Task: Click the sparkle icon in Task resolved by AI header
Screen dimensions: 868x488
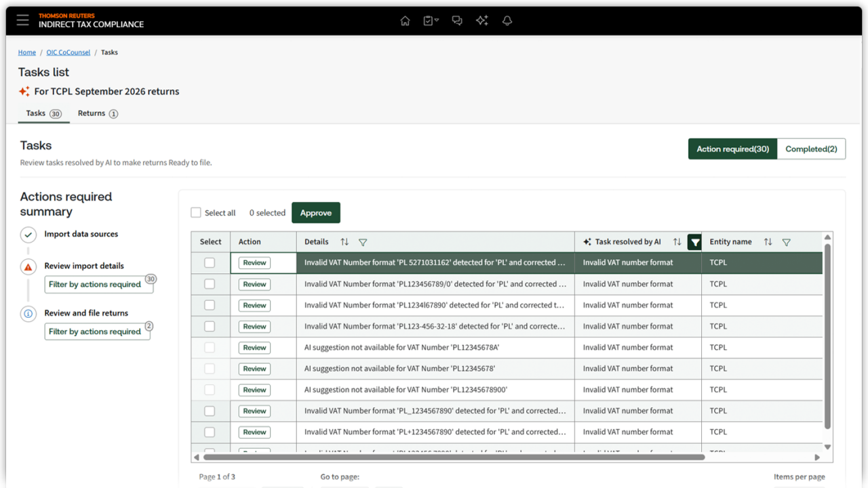Action: coord(587,242)
